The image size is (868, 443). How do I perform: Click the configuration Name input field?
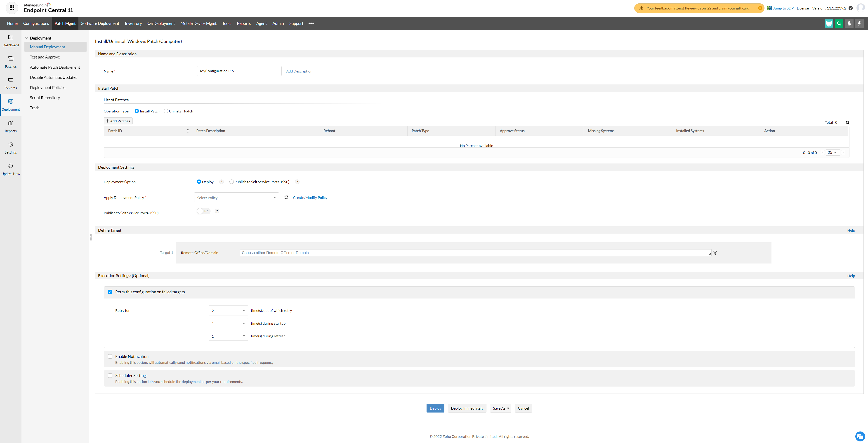tap(239, 71)
